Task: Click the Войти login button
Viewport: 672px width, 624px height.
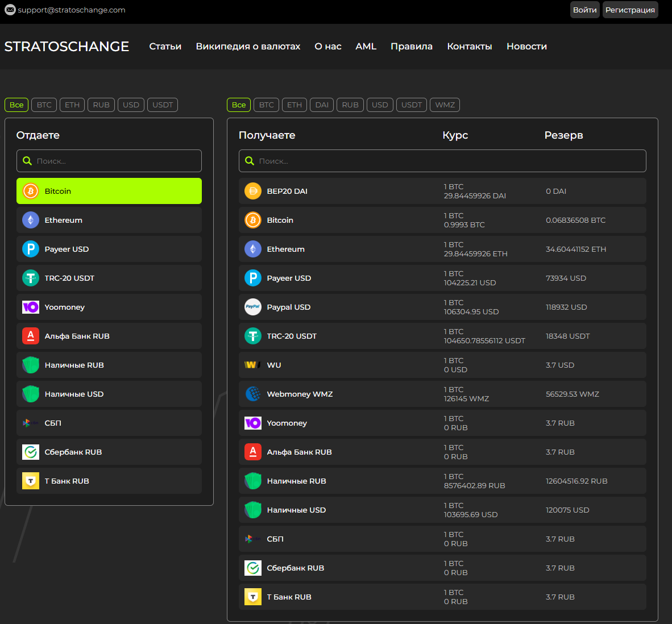Action: click(x=584, y=10)
